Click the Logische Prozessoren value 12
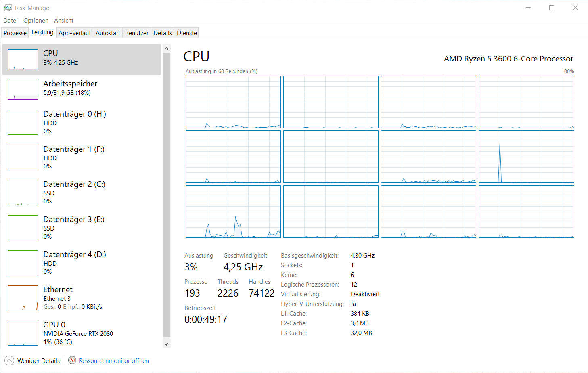The height and width of the screenshot is (373, 588). coord(354,285)
